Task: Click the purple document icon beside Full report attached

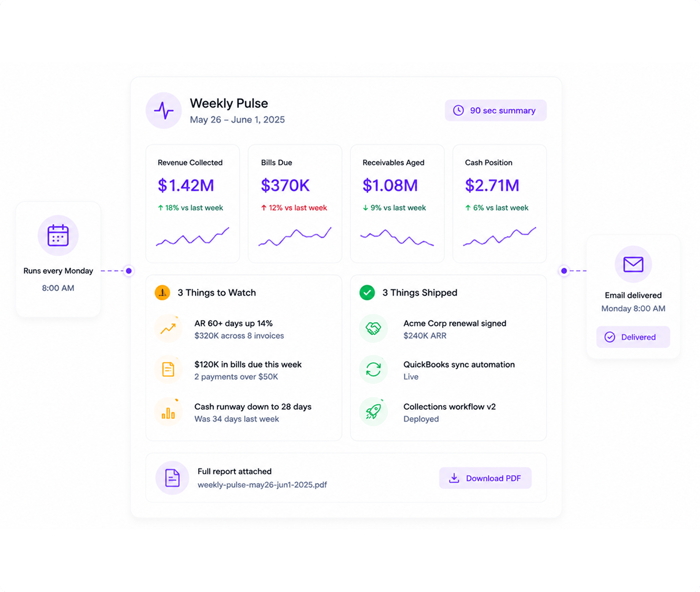Action: 172,478
